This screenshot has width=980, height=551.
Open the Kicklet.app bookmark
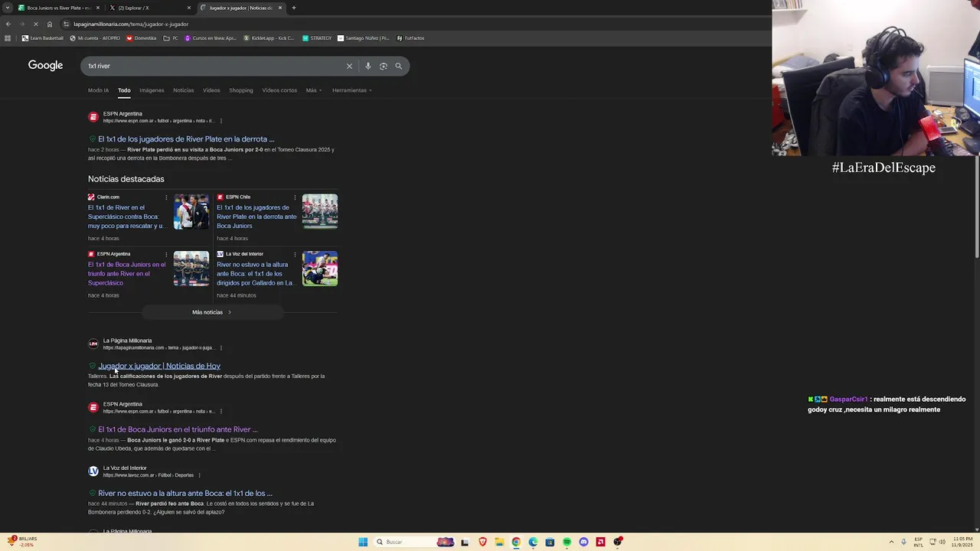[x=269, y=38]
